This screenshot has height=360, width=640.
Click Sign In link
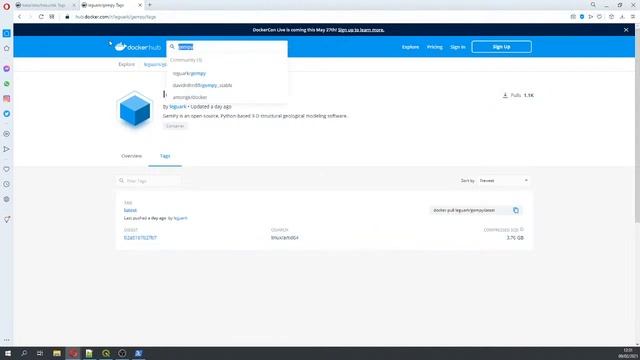pyautogui.click(x=458, y=47)
